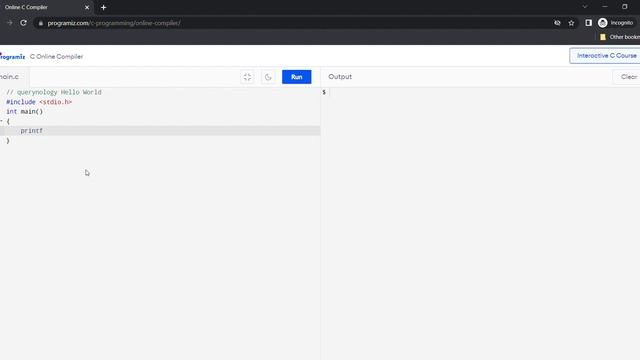Click the tracking protection eye icon
This screenshot has width=640, height=360.
(x=557, y=23)
